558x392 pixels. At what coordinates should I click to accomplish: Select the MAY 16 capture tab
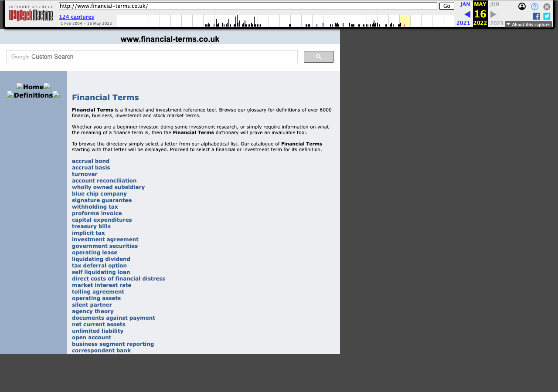[x=480, y=13]
